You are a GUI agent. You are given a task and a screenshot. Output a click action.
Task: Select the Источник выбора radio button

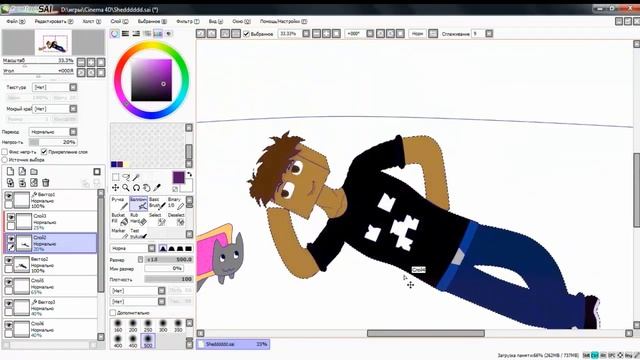tap(4, 160)
